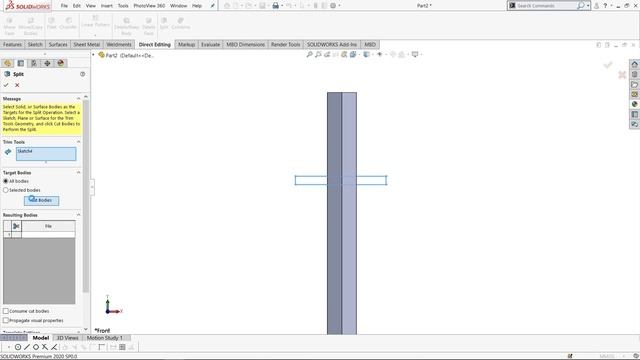Open the 3D Views tab
Viewport: 640px width, 360px height.
coord(67,338)
